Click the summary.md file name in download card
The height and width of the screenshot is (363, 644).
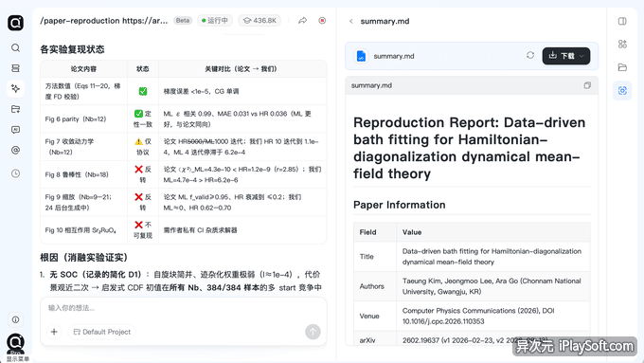394,56
